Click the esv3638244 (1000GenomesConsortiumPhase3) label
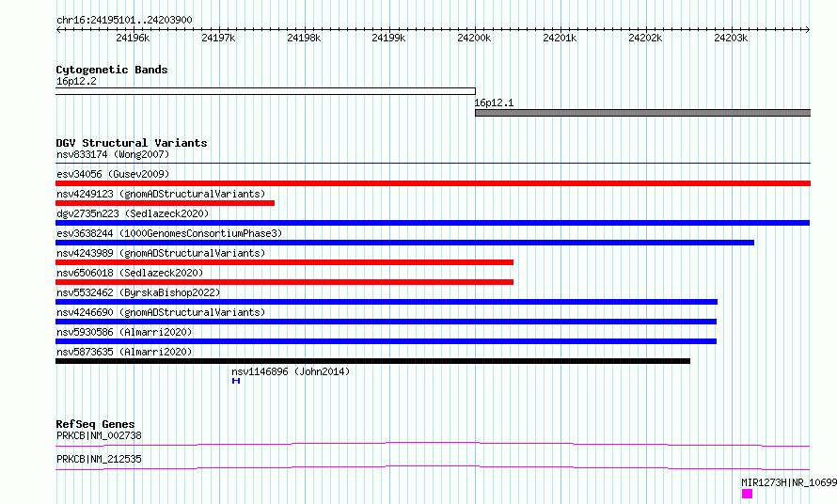The image size is (837, 504). (169, 233)
